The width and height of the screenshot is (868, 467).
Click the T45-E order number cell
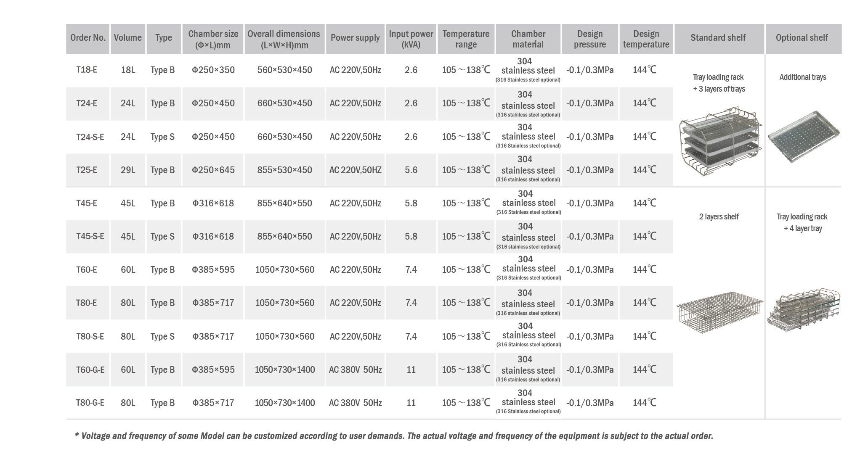click(87, 203)
